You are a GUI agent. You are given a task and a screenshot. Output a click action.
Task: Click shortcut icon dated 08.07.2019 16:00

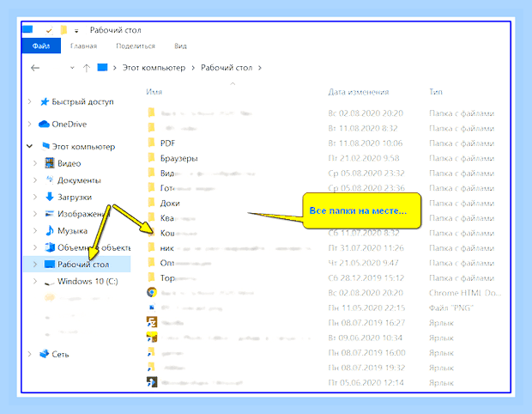(151, 352)
